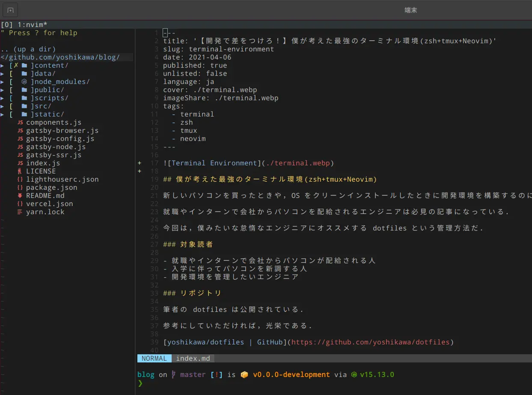This screenshot has height=395, width=532.
Task: Select the index.md buffer in the statusline
Action: pyautogui.click(x=193, y=359)
